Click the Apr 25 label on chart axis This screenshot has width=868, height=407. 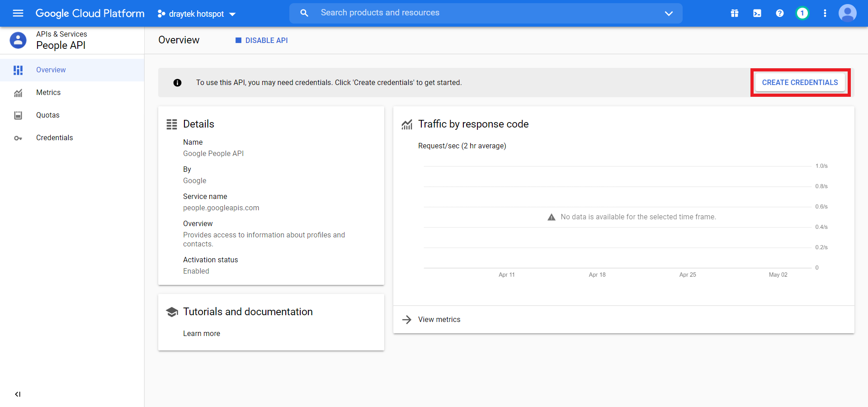(688, 274)
